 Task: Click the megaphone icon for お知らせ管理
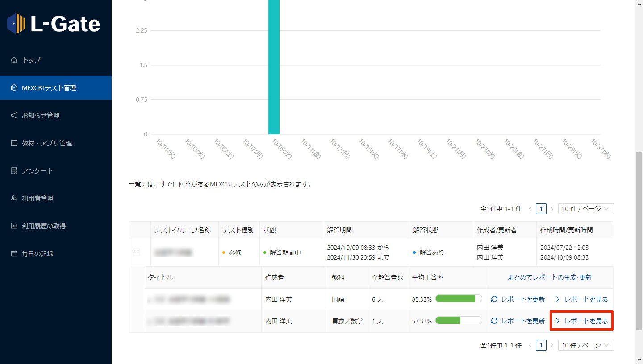pos(14,116)
